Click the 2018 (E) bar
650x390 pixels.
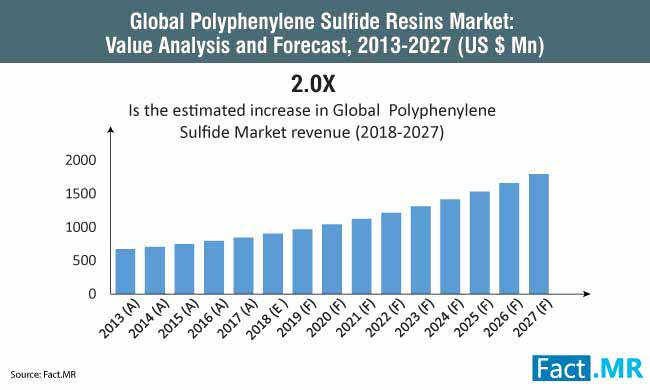coord(273,264)
